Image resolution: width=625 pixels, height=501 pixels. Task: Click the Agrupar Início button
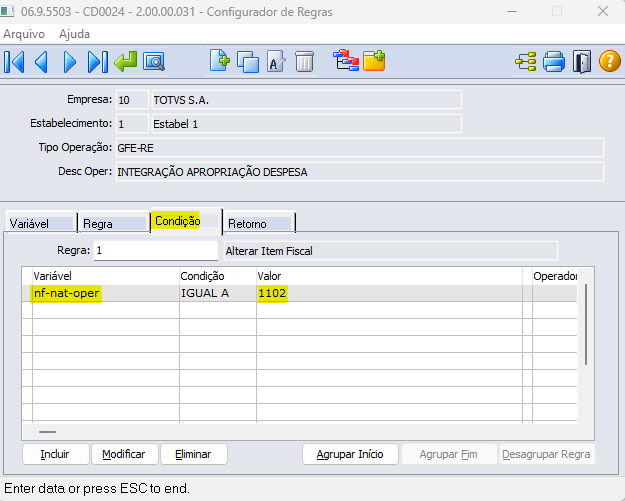click(350, 454)
